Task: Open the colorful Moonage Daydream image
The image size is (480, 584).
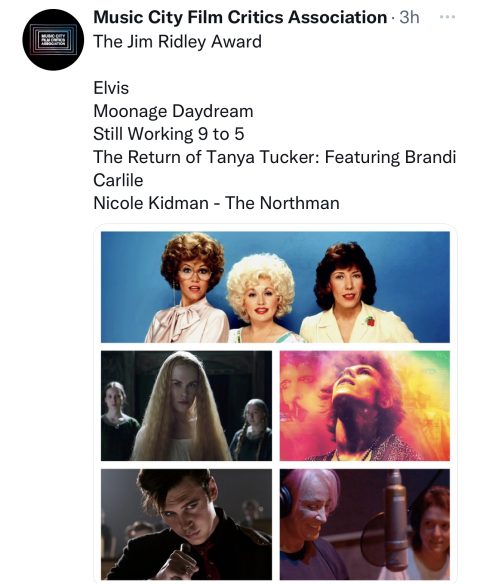Action: (365, 406)
